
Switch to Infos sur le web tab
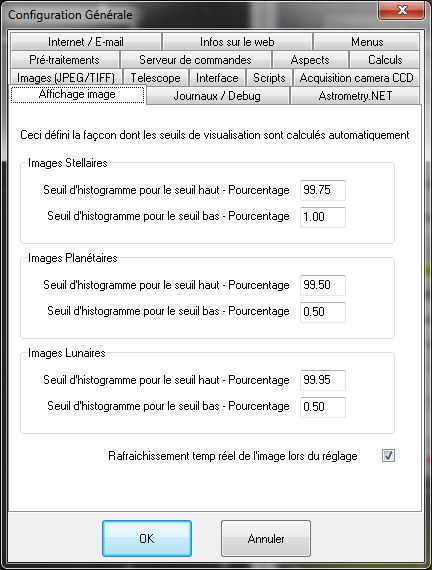pyautogui.click(x=237, y=42)
